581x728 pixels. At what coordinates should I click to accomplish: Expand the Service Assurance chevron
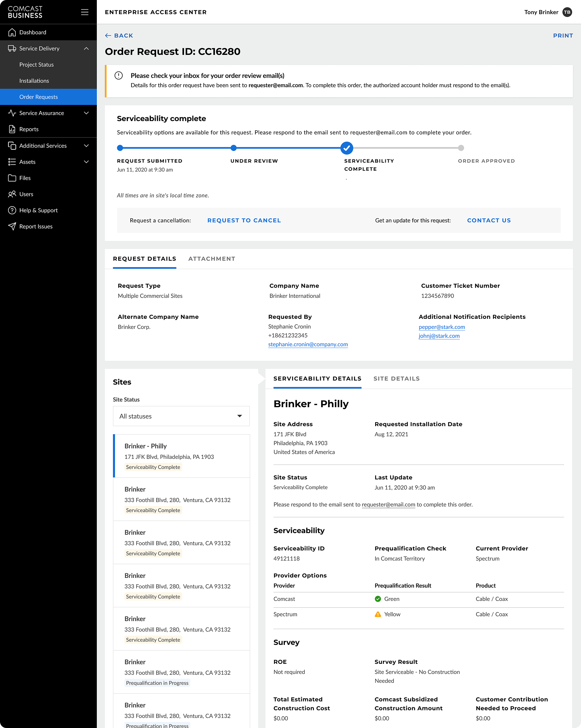[86, 113]
